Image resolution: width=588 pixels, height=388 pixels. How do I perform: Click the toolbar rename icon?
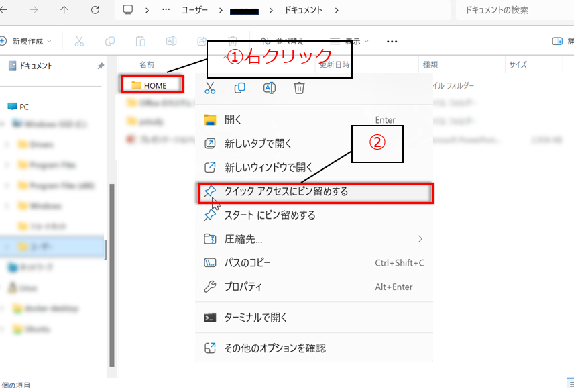[x=172, y=42]
